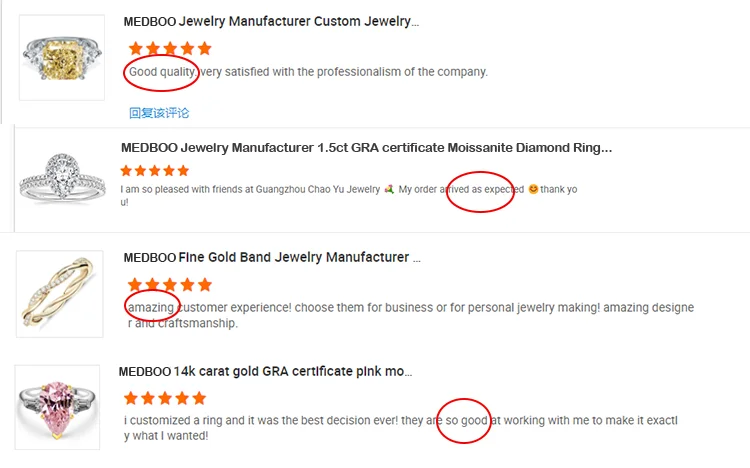
Task: Open the yellow diamond ring thumbnail
Action: point(61,57)
